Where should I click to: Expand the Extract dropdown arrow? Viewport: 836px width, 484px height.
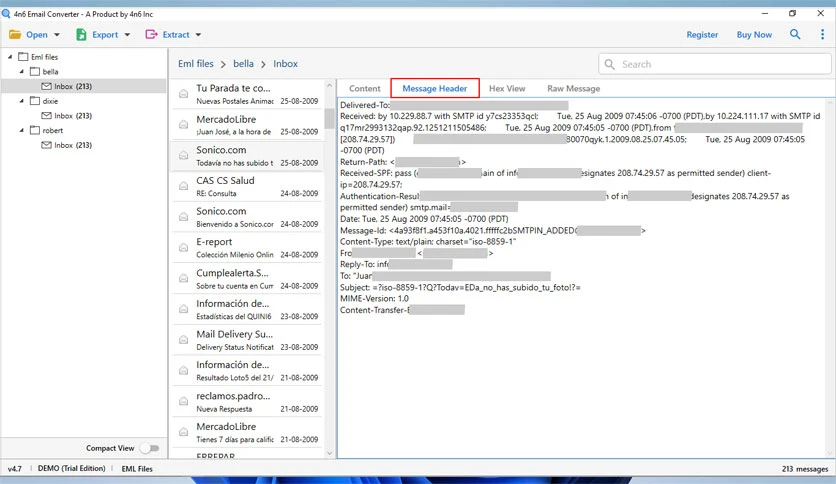[x=198, y=35]
